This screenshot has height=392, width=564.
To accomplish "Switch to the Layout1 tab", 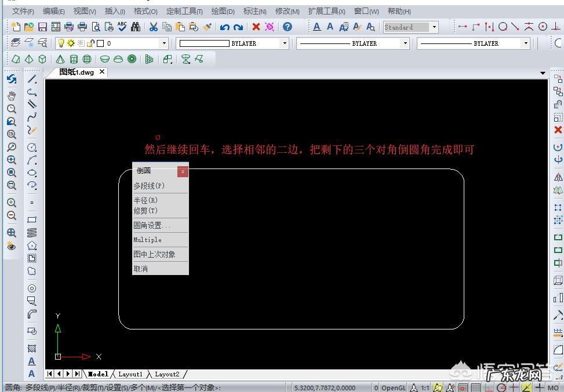I will coord(131,374).
